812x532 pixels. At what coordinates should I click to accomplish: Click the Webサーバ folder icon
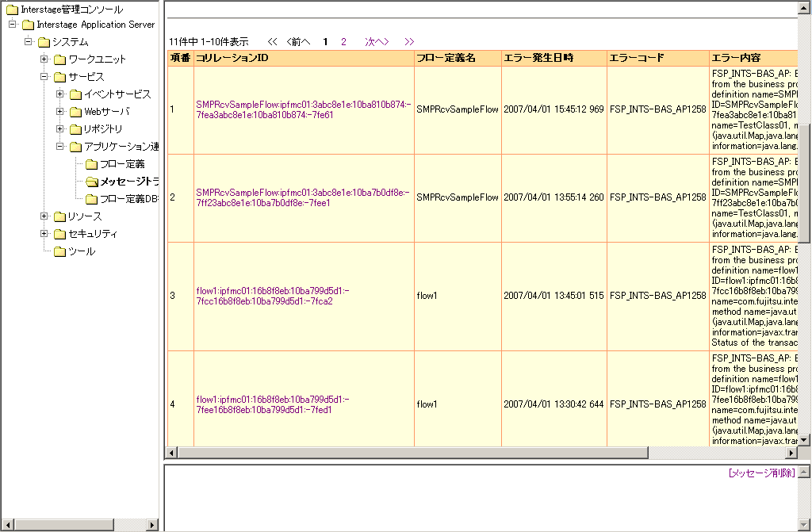click(75, 112)
